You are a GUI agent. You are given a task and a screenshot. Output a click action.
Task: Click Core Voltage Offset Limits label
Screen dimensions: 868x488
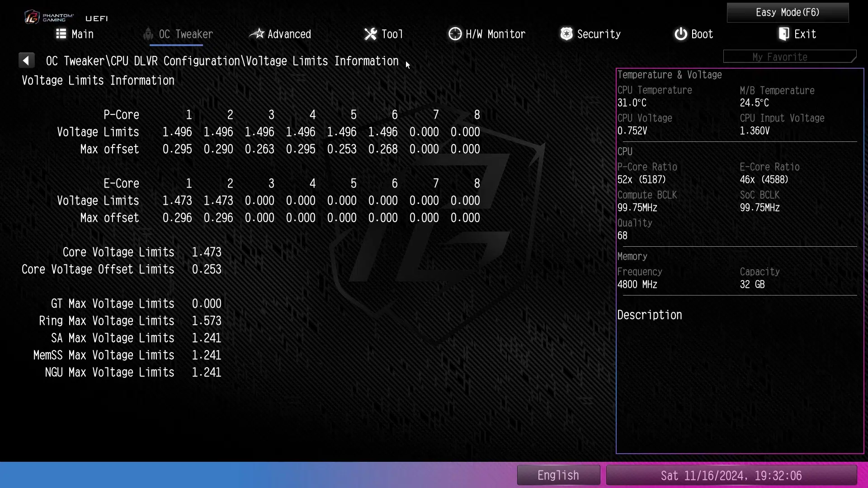(x=98, y=269)
